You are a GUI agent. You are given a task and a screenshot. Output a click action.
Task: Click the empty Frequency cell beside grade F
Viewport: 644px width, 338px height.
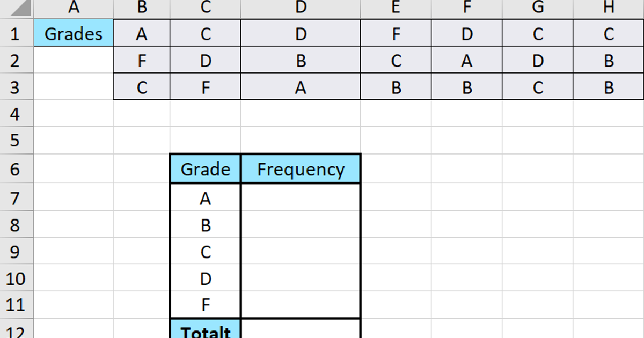click(x=301, y=304)
